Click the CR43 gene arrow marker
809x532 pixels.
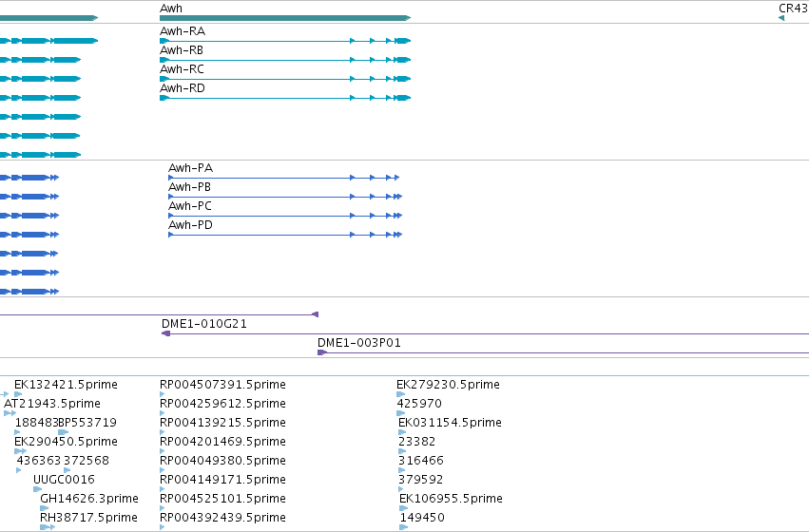pos(781,18)
